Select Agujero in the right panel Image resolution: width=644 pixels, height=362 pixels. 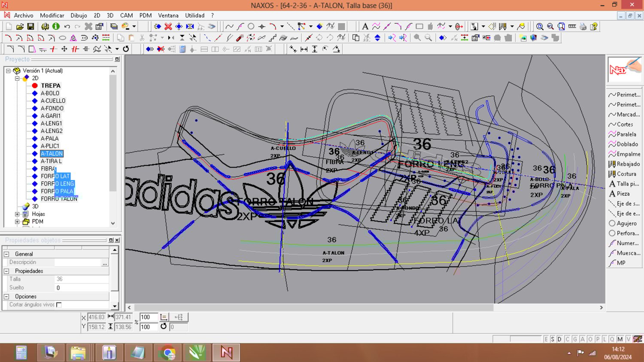tap(624, 223)
